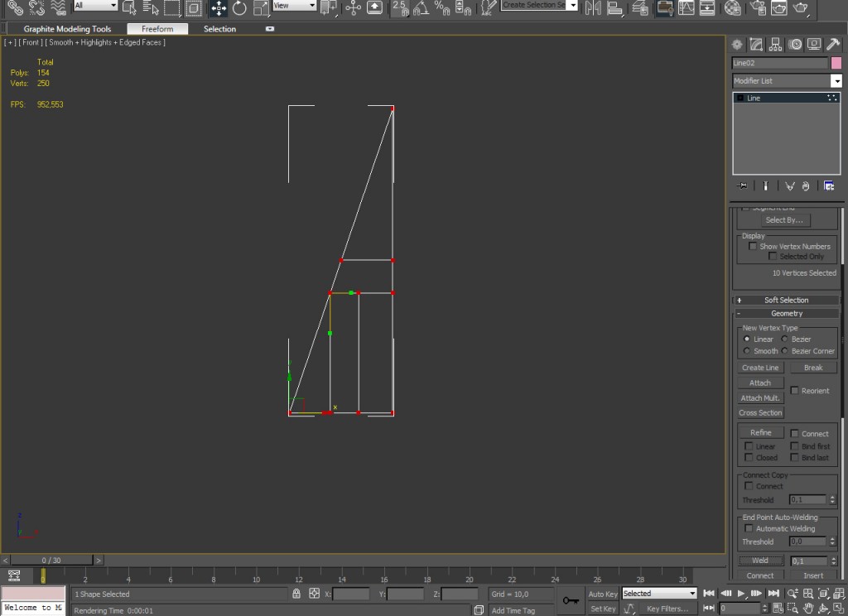848x616 pixels.
Task: Enable the Reorient checkbox
Action: click(x=794, y=391)
